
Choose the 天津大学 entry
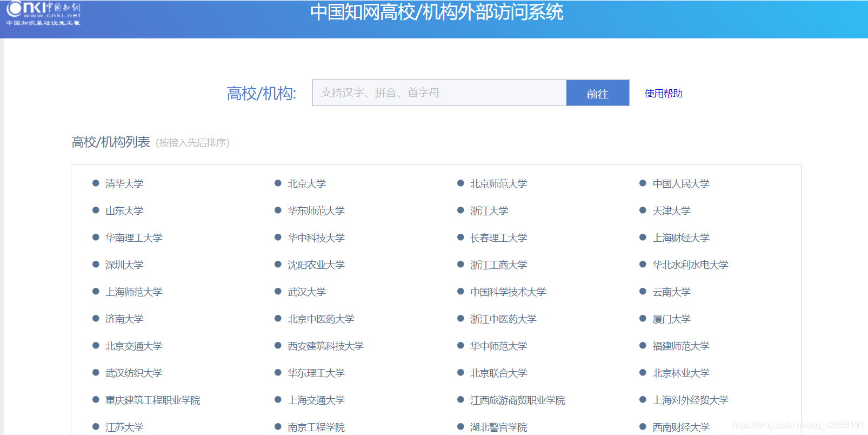[672, 211]
